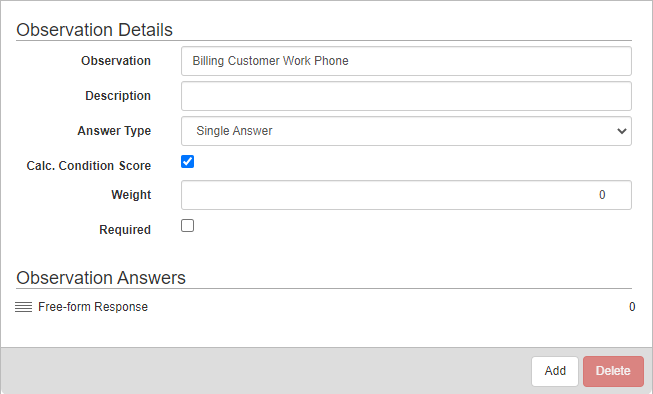Select the Free-form Response answer row

pos(325,307)
